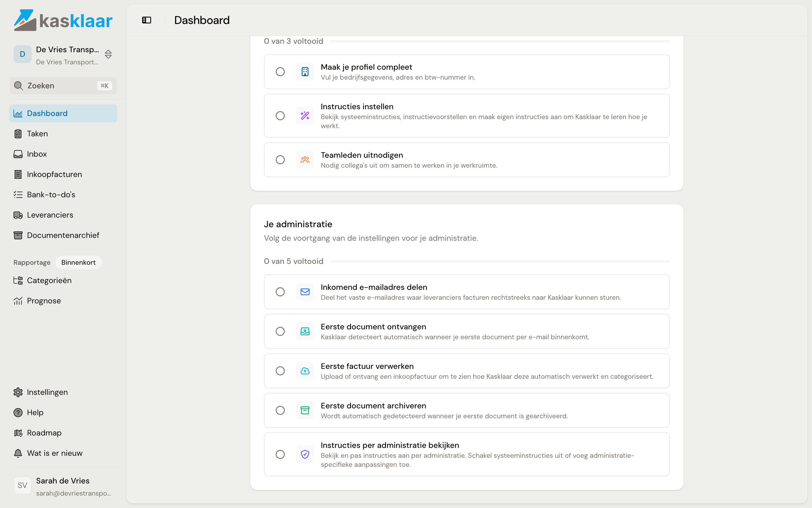812x508 pixels.
Task: Open the Inbox sidebar item
Action: point(63,154)
